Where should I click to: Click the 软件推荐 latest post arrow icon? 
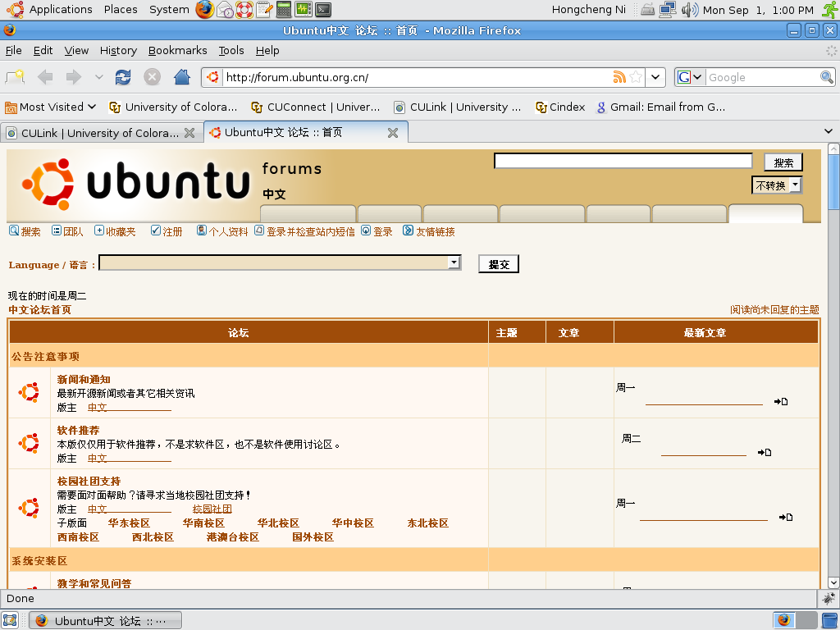(765, 452)
